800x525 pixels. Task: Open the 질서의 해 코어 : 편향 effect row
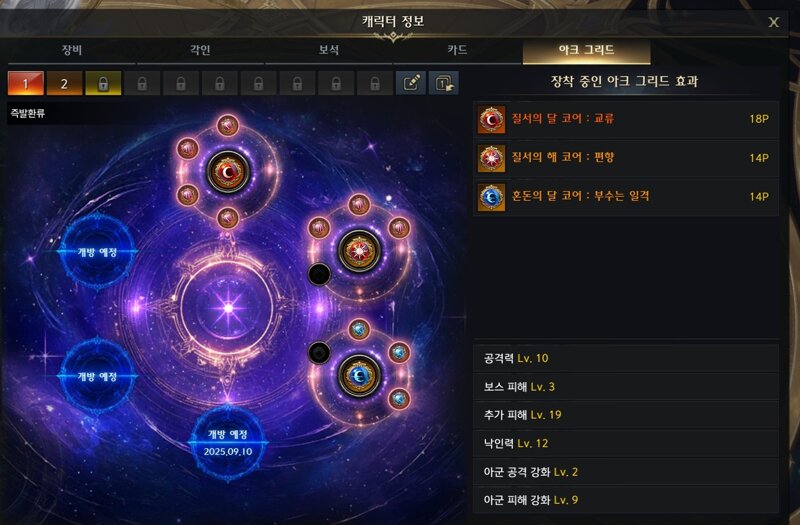pos(626,158)
